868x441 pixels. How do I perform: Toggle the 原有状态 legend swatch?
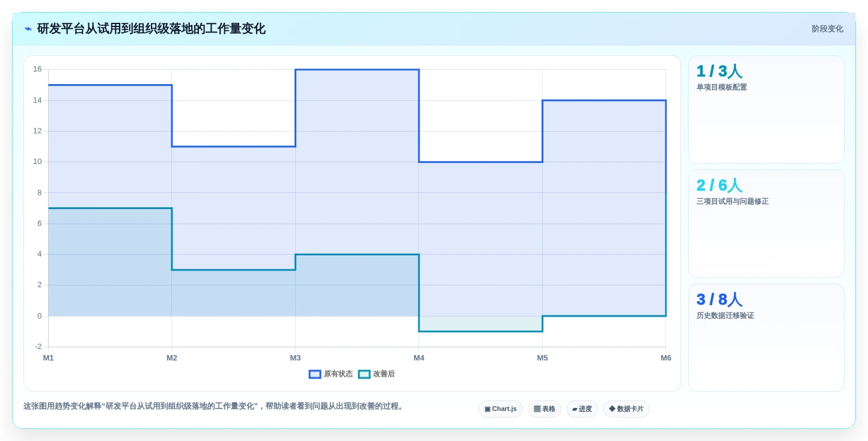[315, 374]
